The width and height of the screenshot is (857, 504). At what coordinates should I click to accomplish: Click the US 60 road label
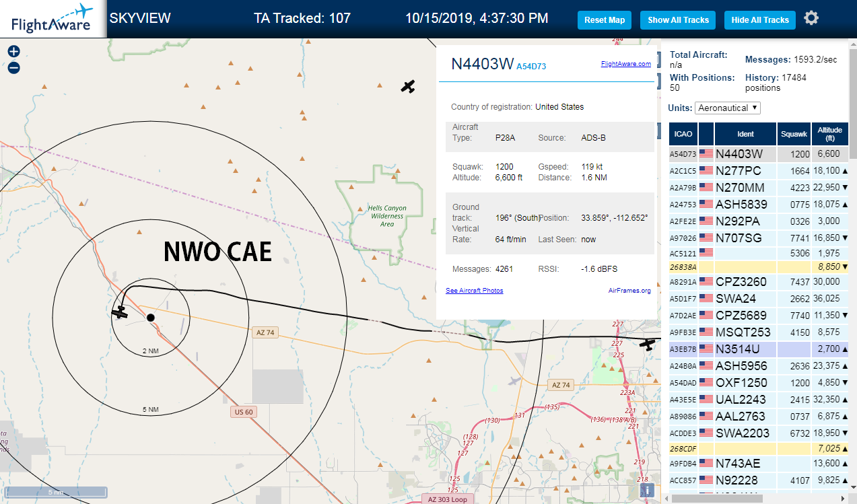(x=243, y=412)
